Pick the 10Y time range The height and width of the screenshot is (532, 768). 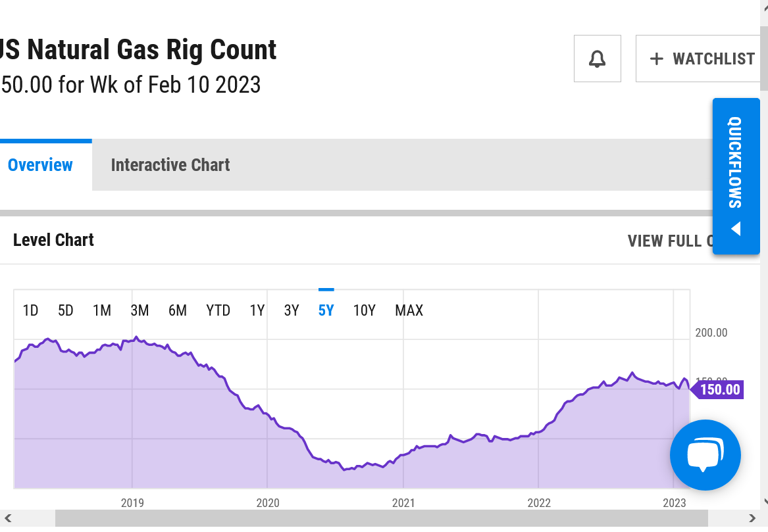364,310
